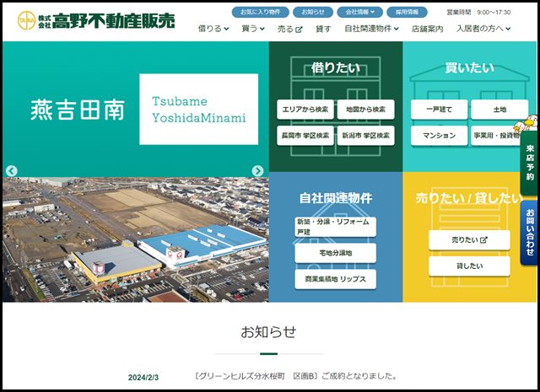
Task: Open 宅地分譲地 button
Action: [336, 253]
